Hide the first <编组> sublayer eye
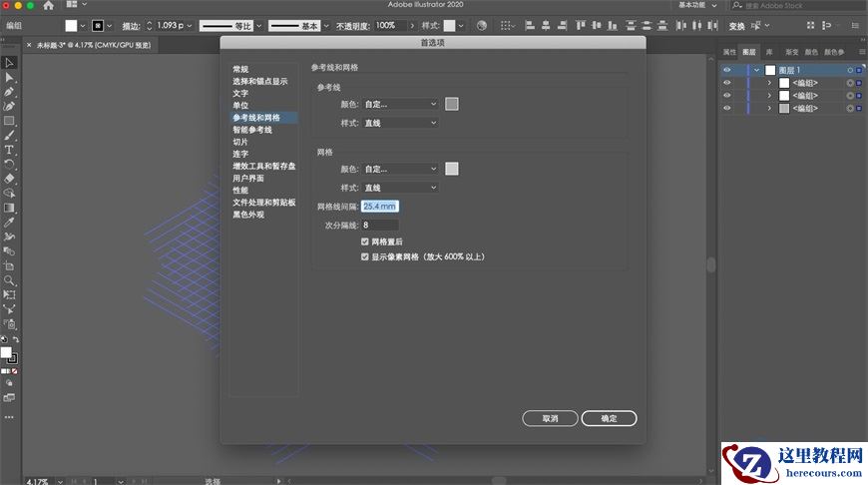Viewport: 868px width, 485px height. (x=727, y=83)
